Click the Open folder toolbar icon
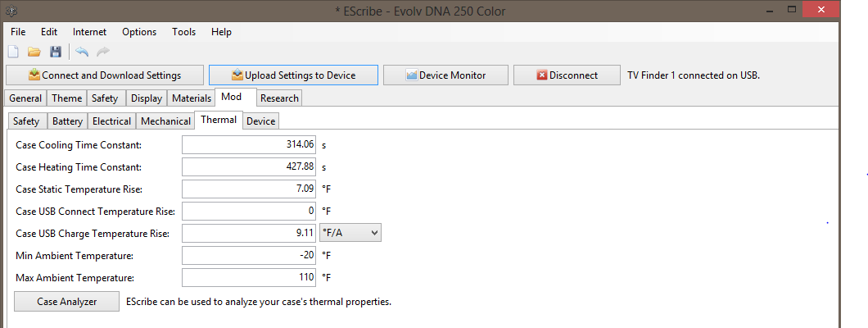 34,52
